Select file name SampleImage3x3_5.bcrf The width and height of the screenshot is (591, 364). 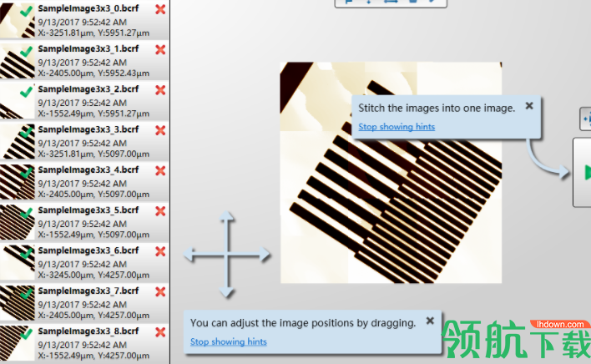click(x=88, y=210)
